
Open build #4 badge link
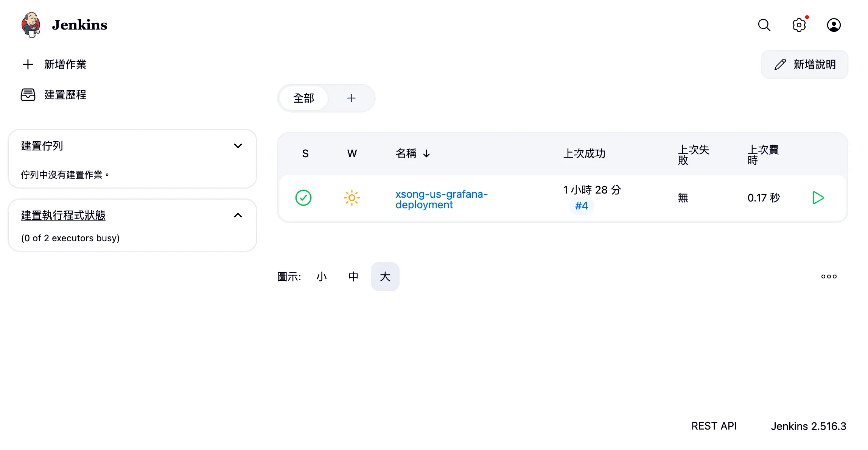(x=581, y=206)
